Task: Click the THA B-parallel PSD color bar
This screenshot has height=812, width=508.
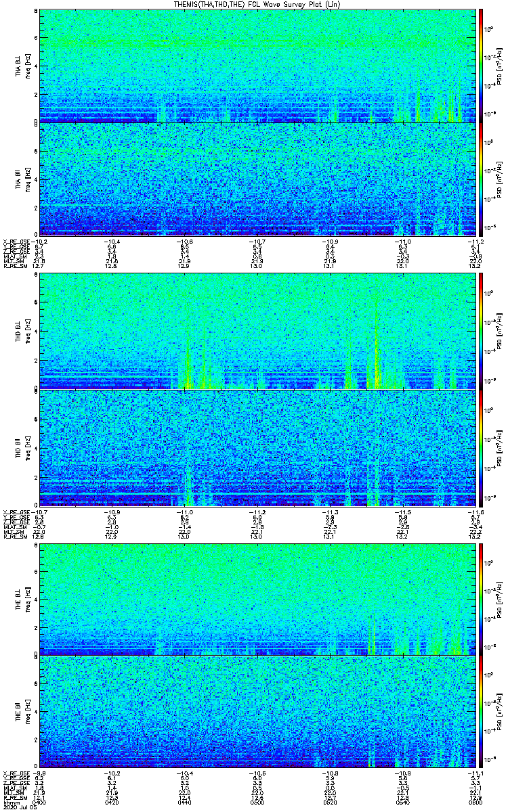Action: click(481, 179)
